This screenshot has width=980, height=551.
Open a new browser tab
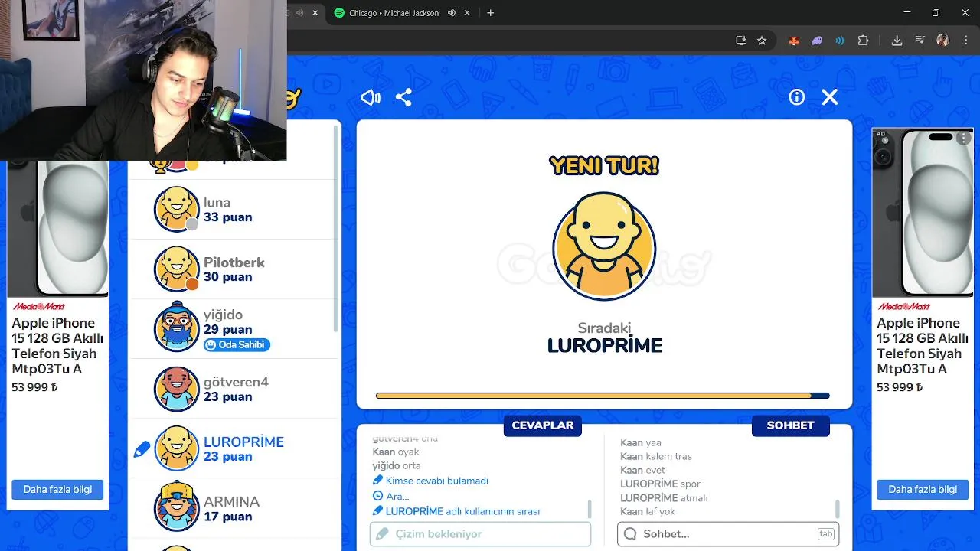point(491,13)
